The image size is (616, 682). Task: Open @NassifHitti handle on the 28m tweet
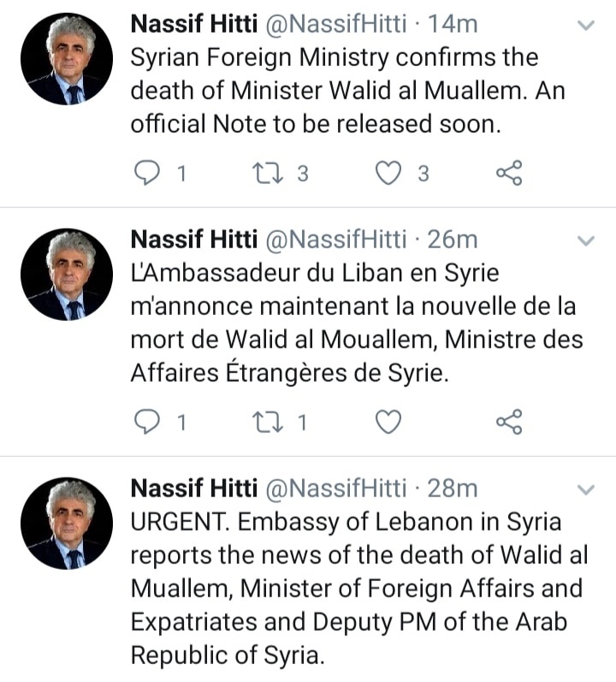(x=337, y=488)
